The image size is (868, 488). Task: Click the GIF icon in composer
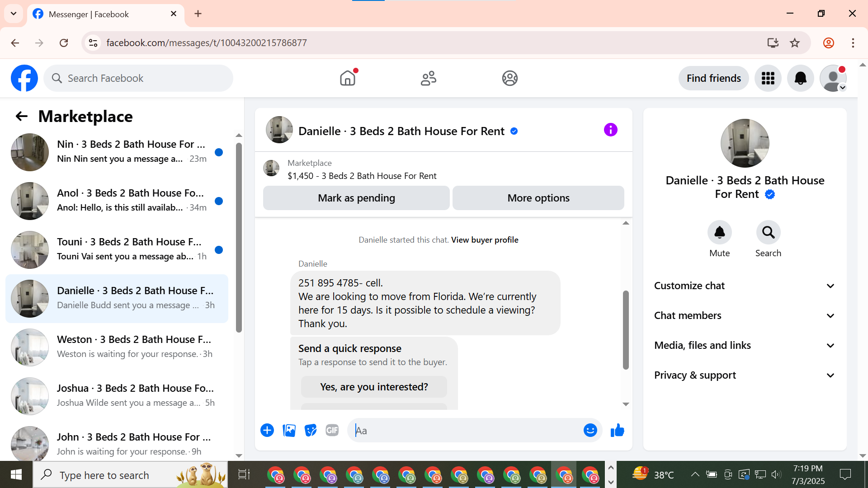pyautogui.click(x=332, y=431)
